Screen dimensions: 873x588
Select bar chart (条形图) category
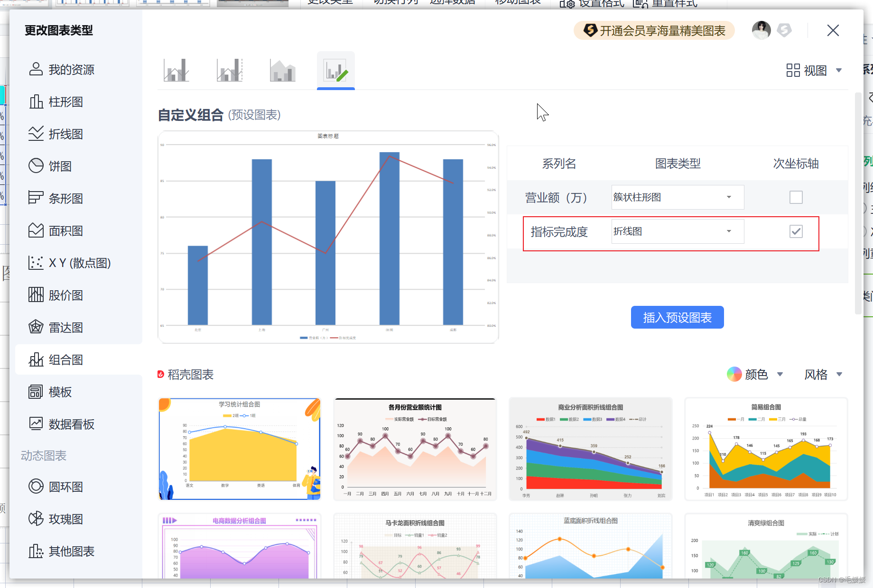(56, 199)
